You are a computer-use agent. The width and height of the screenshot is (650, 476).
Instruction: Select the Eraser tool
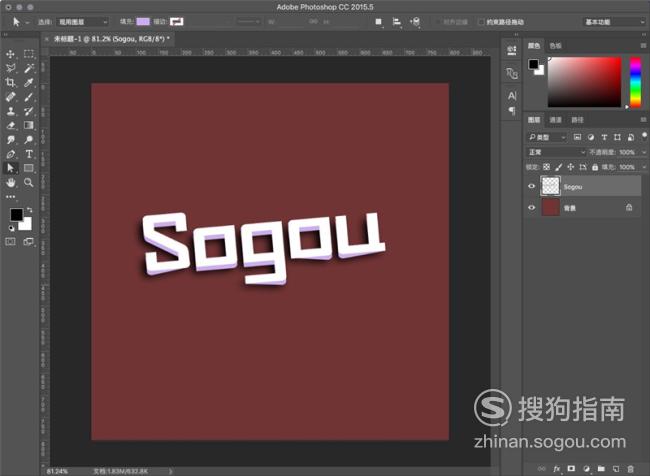tap(10, 125)
